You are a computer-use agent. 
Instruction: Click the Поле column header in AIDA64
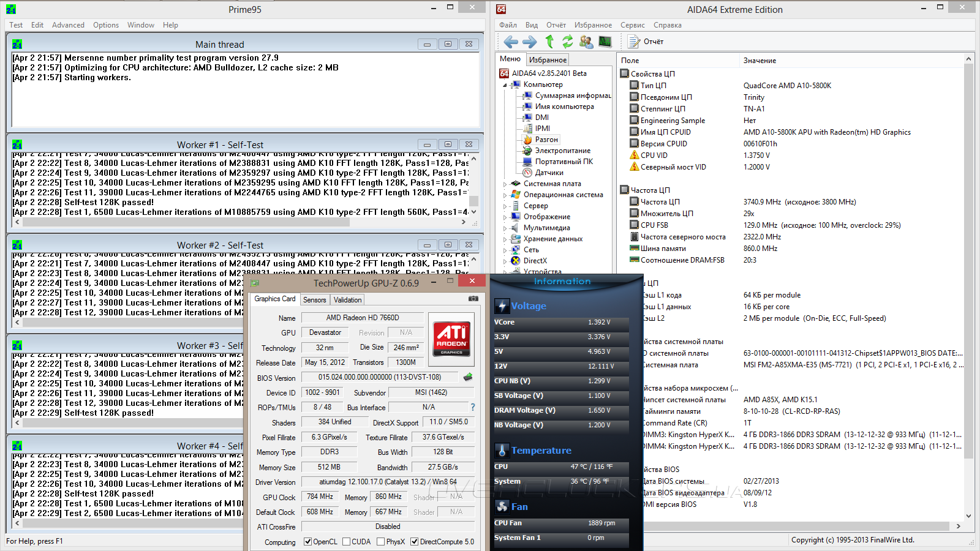679,61
